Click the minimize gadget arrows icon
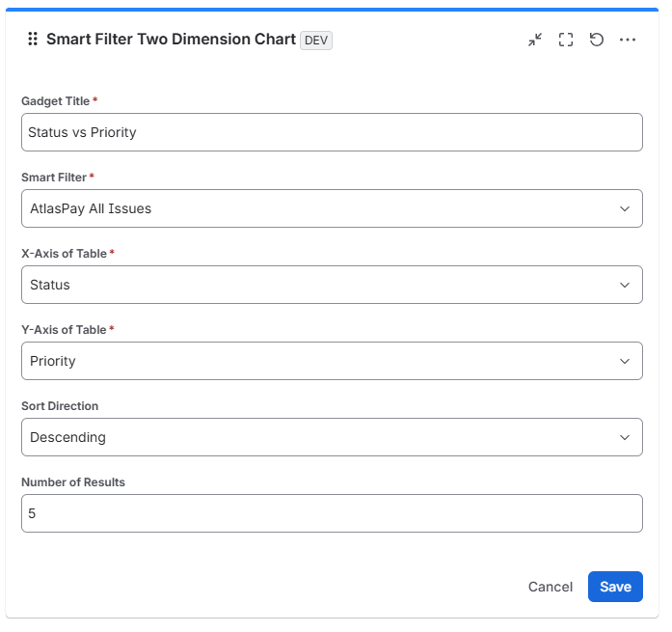The height and width of the screenshot is (632, 672). [535, 40]
